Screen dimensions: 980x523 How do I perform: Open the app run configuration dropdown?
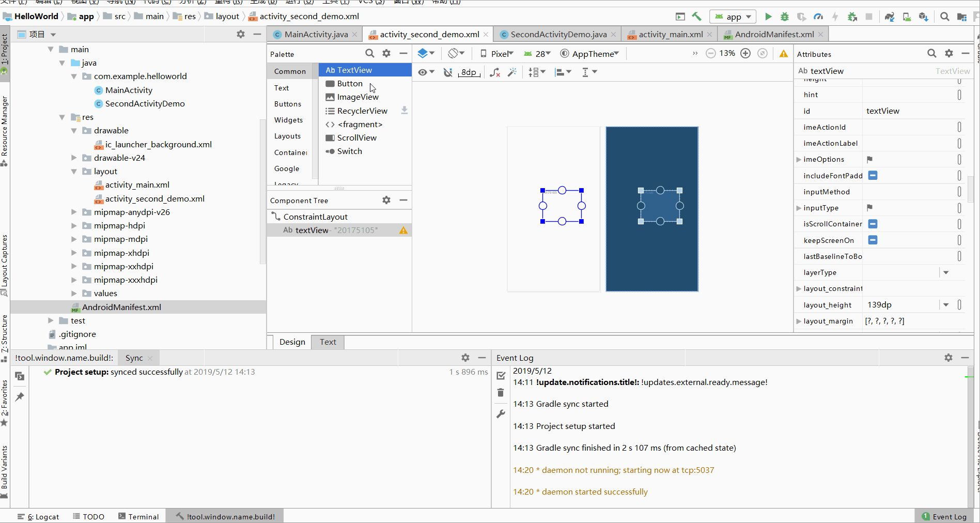pyautogui.click(x=733, y=17)
